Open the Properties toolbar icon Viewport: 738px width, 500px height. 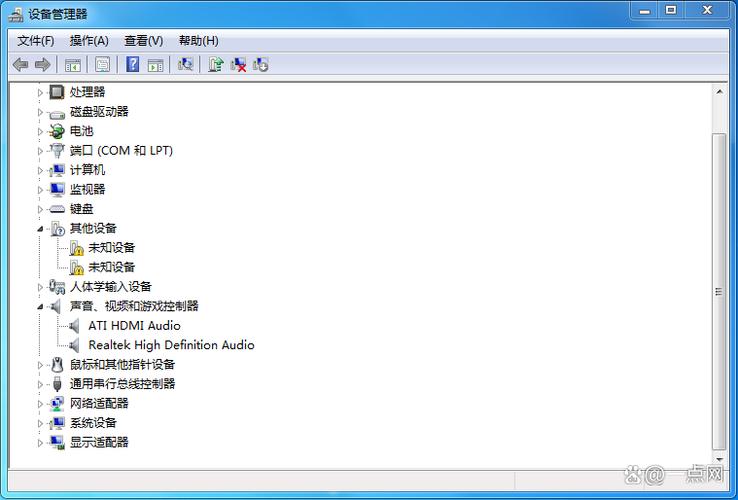102,65
